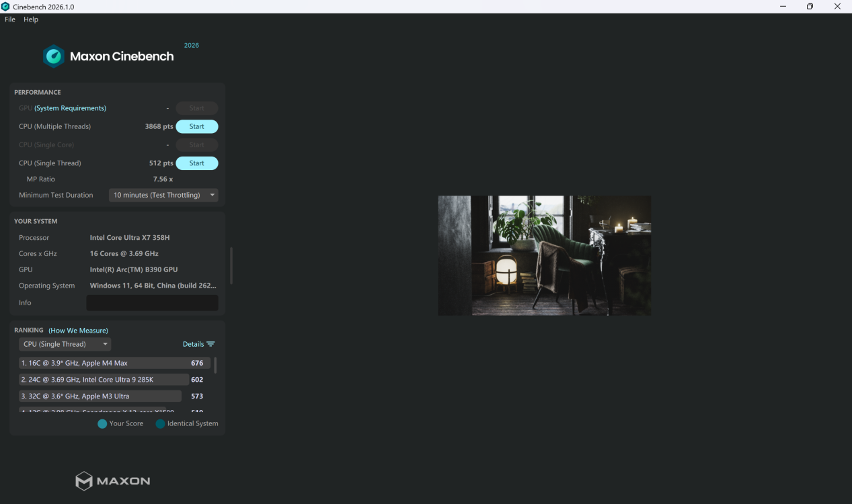Minimize the Cinebench window

click(783, 7)
